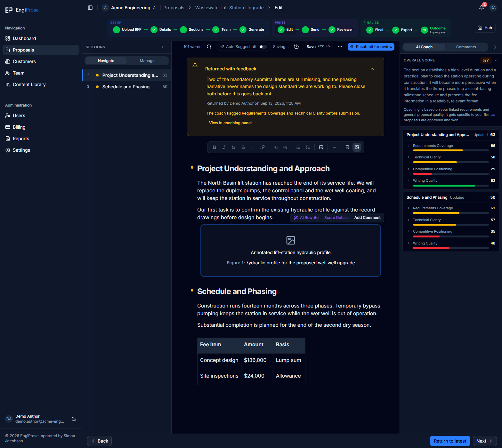
Task: Click the Writing Quality 82 progress bar
Action: point(451,186)
